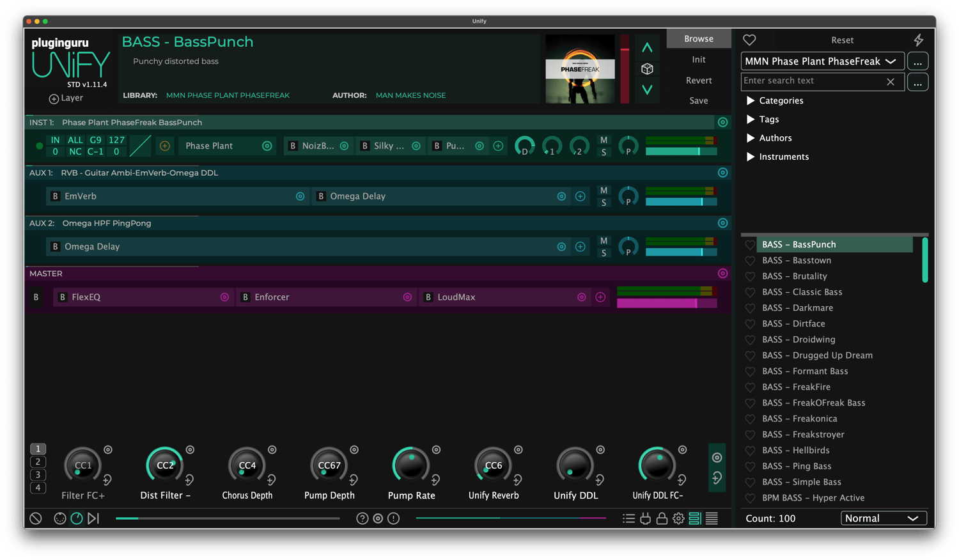Open the MMN Phase Plant PhaseFreak library dropdown
Image resolution: width=959 pixels, height=560 pixels.
(822, 61)
